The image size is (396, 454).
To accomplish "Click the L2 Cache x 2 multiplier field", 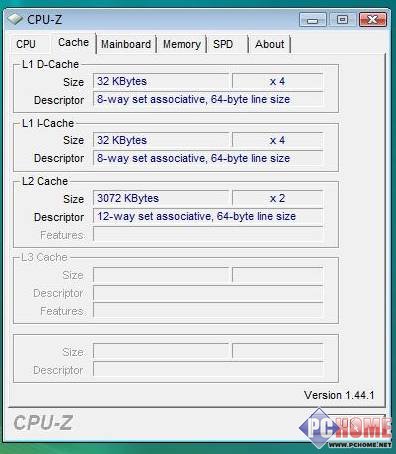I will point(277,198).
